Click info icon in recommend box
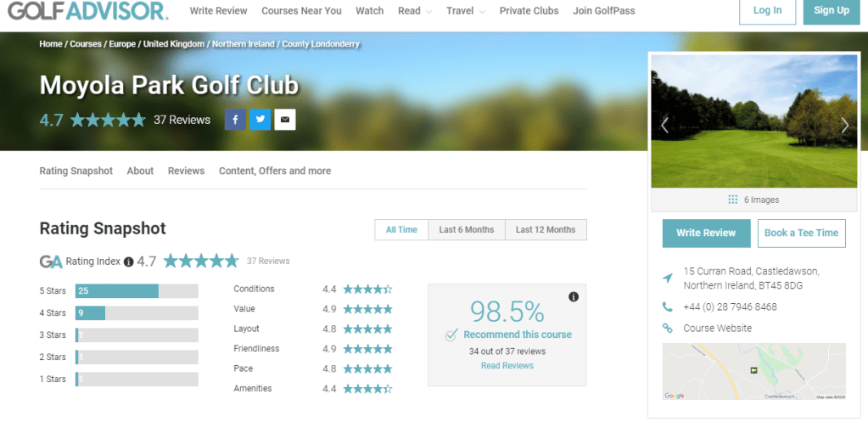Image resolution: width=868 pixels, height=422 pixels. click(x=574, y=297)
